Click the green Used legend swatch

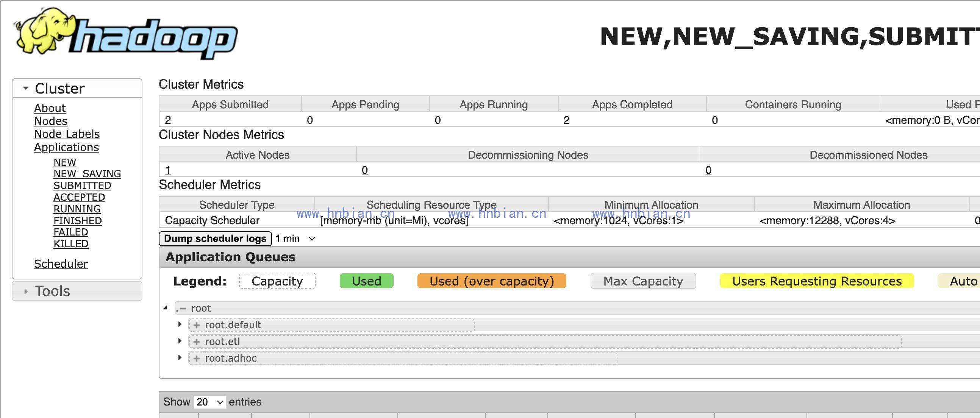click(x=366, y=281)
